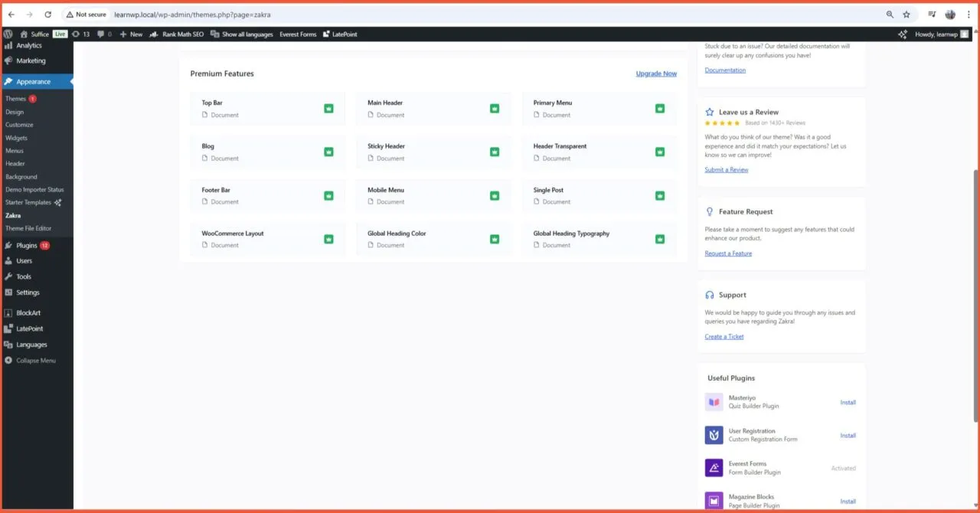This screenshot has width=980, height=513.
Task: Click the User Registration plugin icon
Action: click(714, 435)
